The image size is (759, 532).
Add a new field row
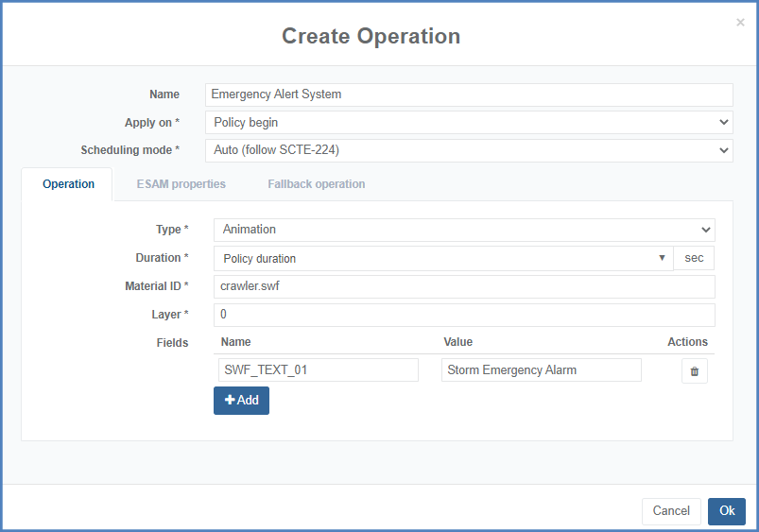241,401
